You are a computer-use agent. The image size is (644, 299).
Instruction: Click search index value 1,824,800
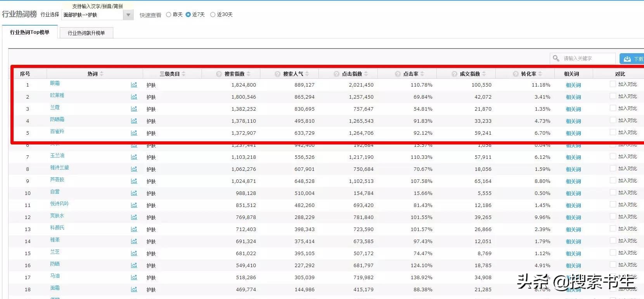click(x=244, y=85)
